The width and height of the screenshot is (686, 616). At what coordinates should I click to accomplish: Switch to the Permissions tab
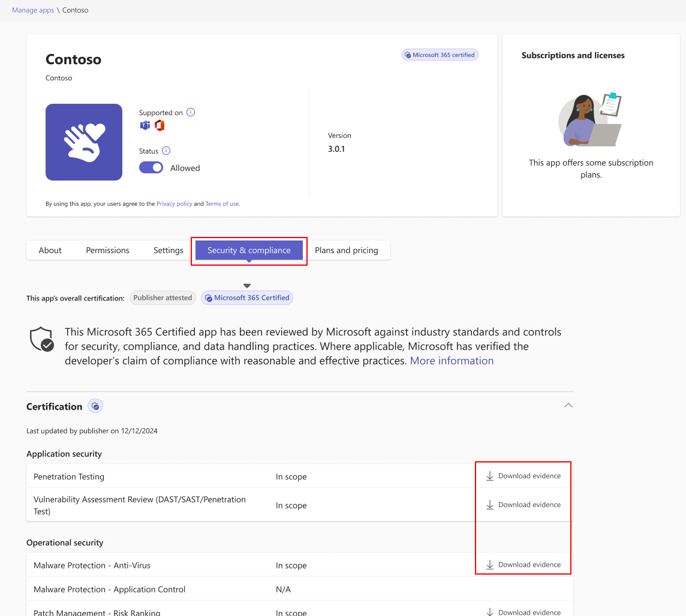click(107, 250)
